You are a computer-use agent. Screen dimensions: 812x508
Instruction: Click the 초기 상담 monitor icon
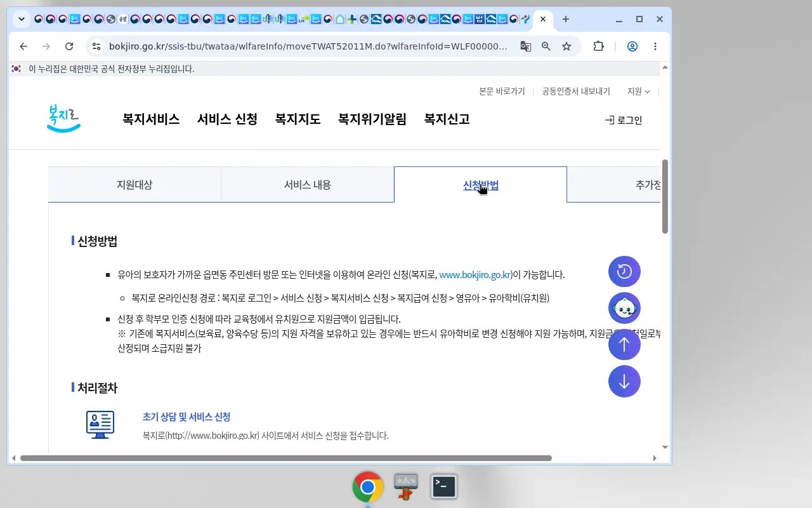click(x=100, y=424)
